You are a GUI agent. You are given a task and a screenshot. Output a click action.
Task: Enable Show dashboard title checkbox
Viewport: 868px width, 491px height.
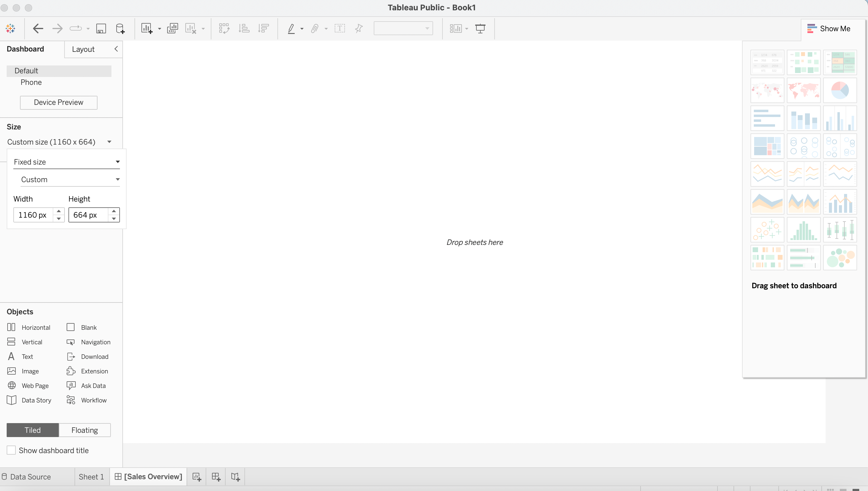point(11,450)
